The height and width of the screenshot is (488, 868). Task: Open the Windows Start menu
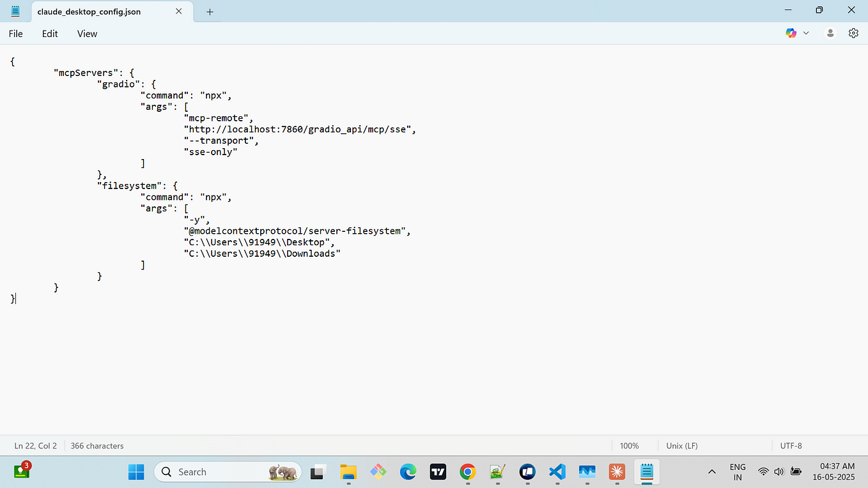point(136,472)
